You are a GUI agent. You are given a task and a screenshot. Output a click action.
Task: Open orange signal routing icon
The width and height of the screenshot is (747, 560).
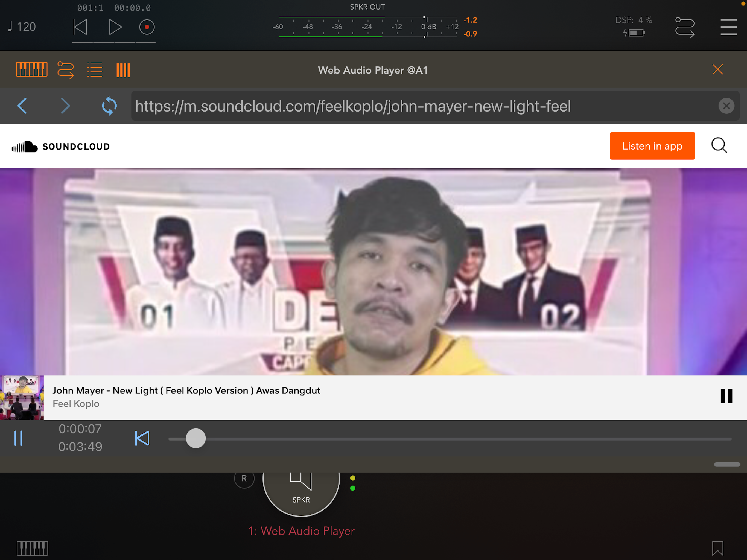[x=66, y=70]
